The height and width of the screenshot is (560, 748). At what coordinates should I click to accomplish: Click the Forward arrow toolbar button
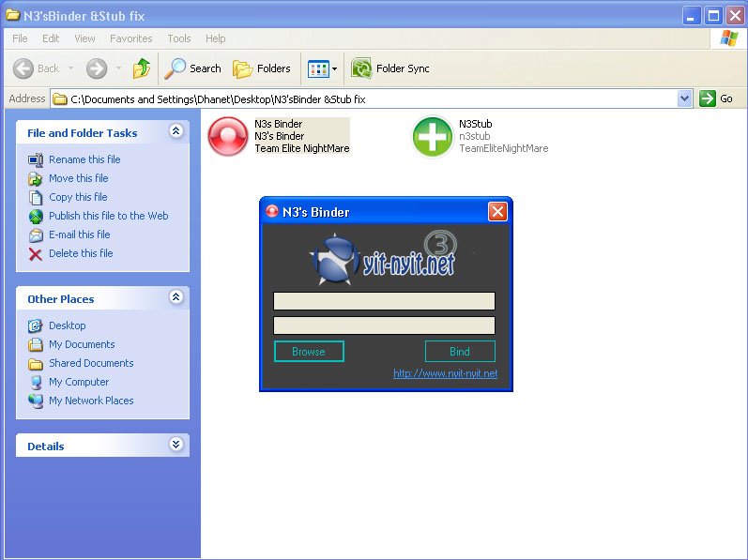point(97,68)
